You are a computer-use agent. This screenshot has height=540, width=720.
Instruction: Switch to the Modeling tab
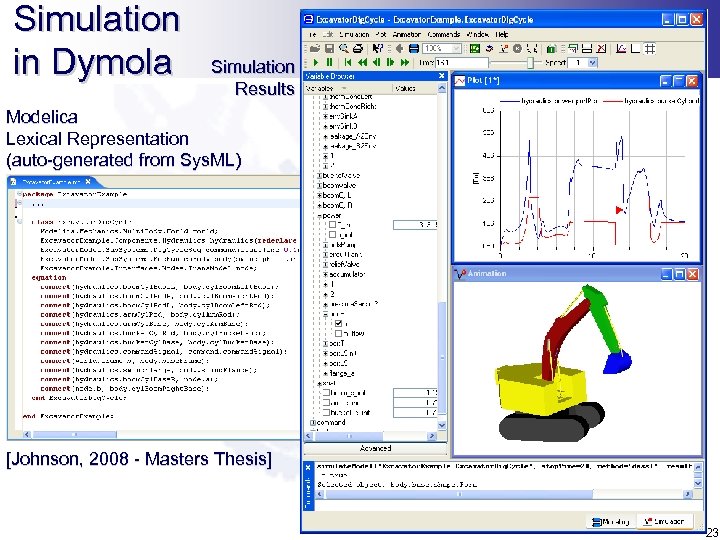coord(611,522)
